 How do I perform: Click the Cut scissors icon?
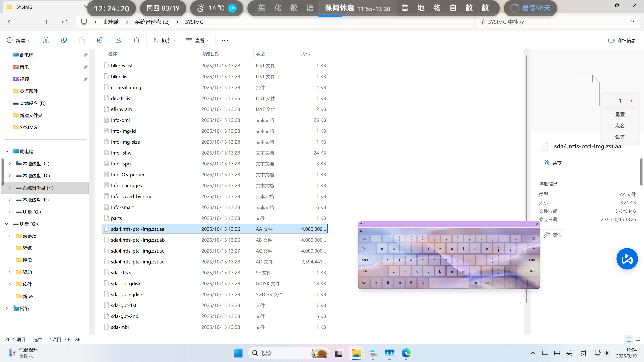tap(46, 40)
